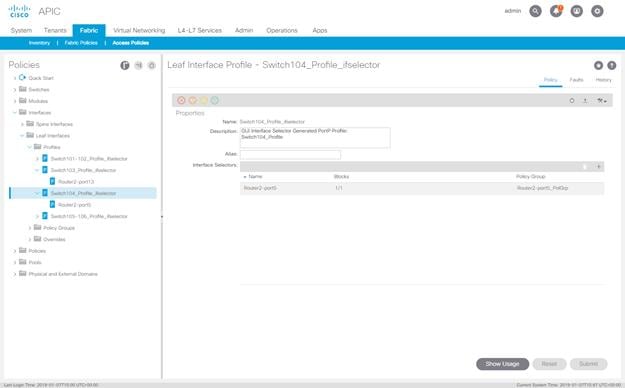625x388 pixels.
Task: Expand the Switch105-106_Profile_ifselector node
Action: pos(37,217)
